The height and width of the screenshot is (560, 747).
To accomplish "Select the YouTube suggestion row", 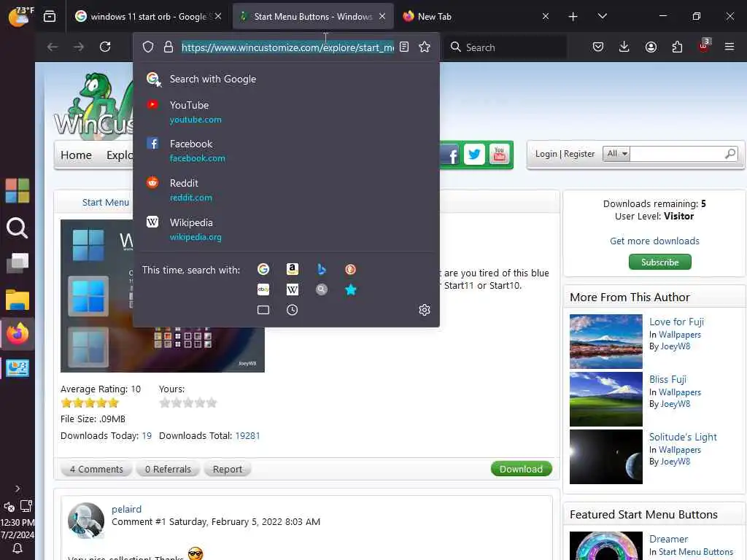I will pyautogui.click(x=286, y=112).
